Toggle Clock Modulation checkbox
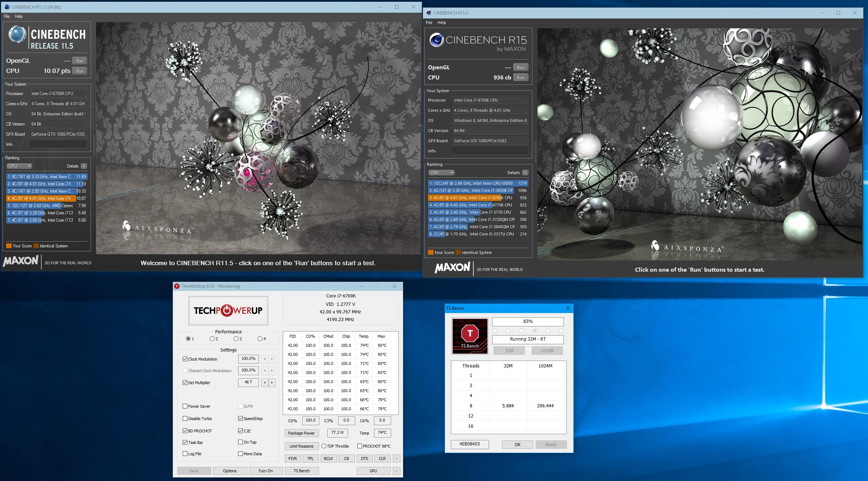The height and width of the screenshot is (481, 868). pos(185,359)
